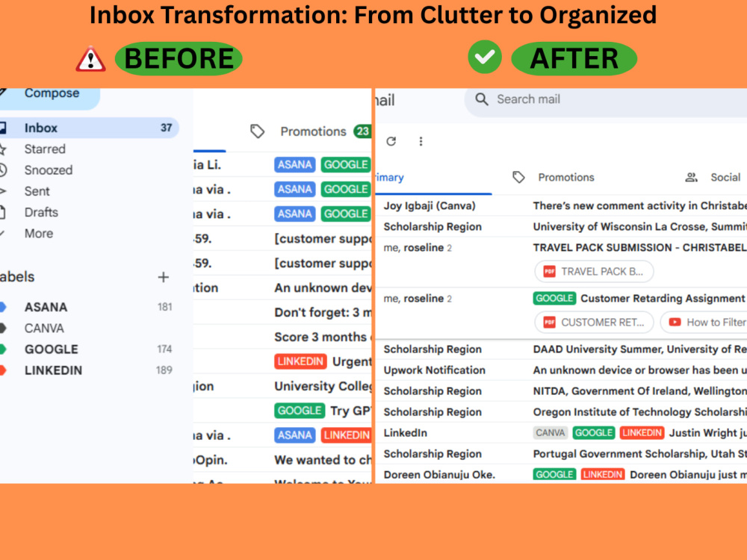The height and width of the screenshot is (560, 747).
Task: Click the Social people icon
Action: (691, 177)
